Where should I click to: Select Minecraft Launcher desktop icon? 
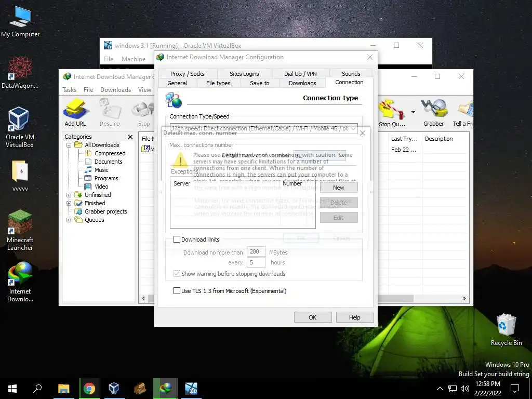20,230
